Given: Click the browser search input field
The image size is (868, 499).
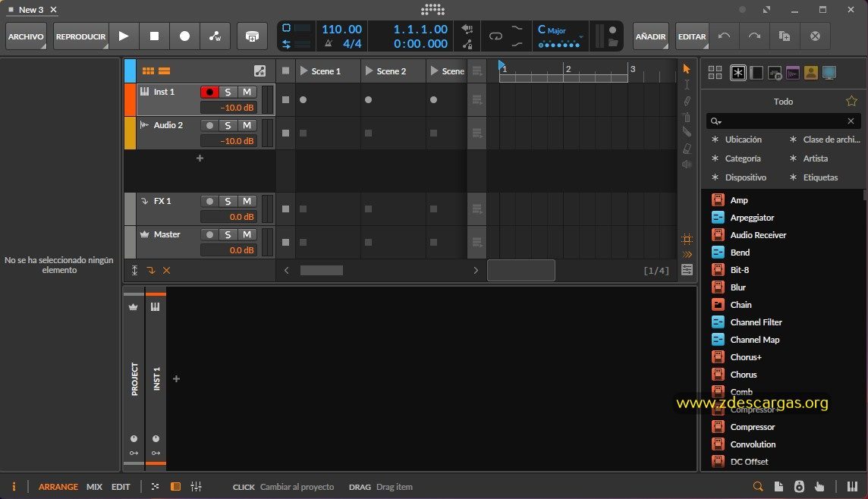Looking at the screenshot, I should point(783,121).
